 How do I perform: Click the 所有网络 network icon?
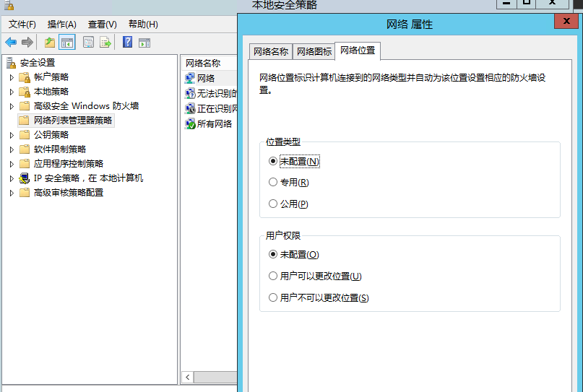[191, 123]
